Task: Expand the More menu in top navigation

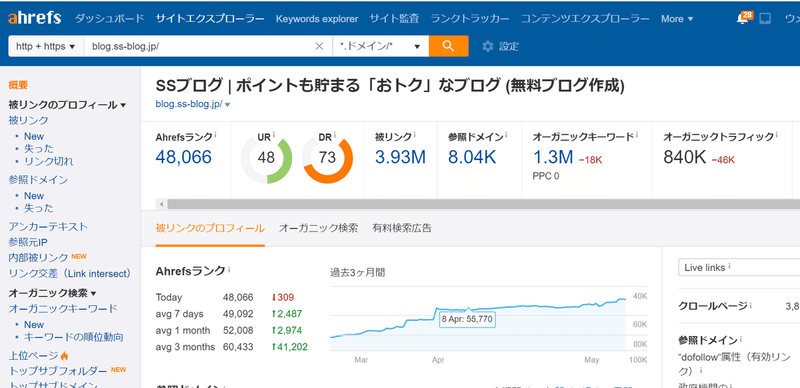Action: click(677, 19)
